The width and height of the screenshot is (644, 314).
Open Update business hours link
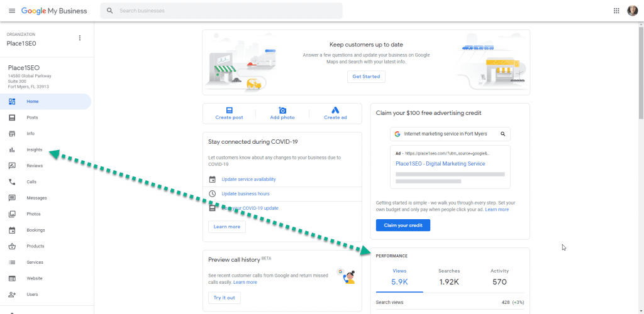click(245, 193)
